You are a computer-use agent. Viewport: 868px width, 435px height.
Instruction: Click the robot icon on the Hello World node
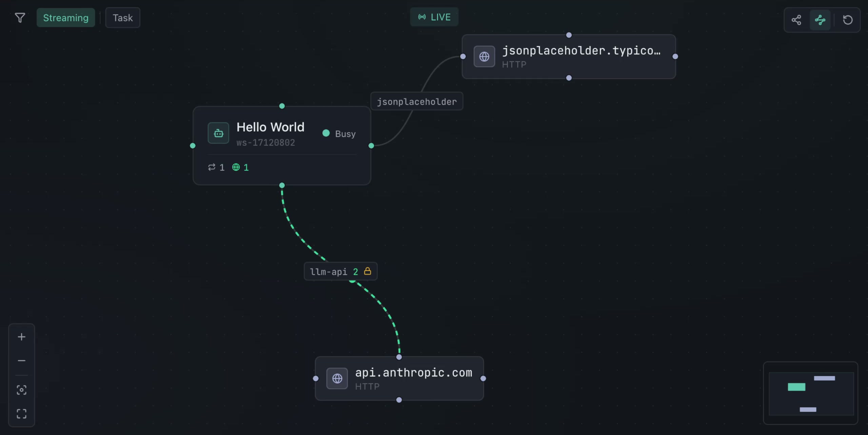click(x=218, y=133)
